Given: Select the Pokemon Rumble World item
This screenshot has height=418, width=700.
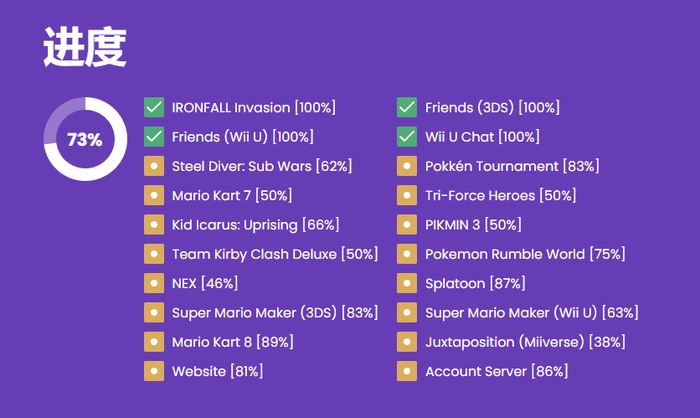Looking at the screenshot, I should (x=525, y=254).
